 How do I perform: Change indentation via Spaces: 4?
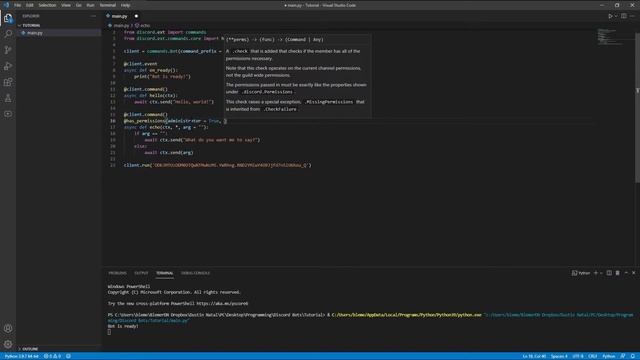click(x=559, y=356)
